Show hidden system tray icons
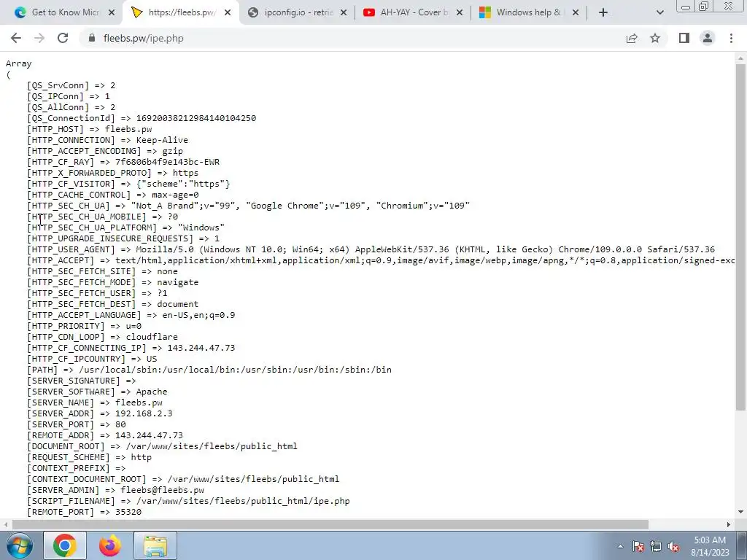Image resolution: width=747 pixels, height=560 pixels. click(x=620, y=546)
